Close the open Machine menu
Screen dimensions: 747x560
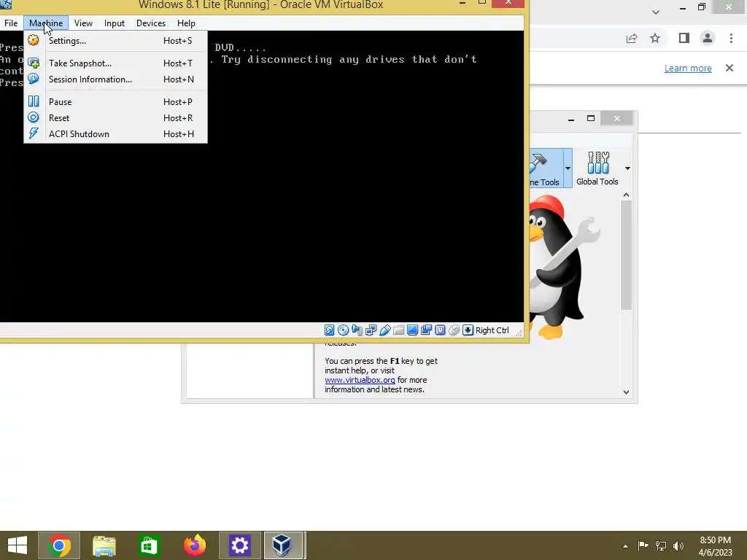tap(46, 23)
